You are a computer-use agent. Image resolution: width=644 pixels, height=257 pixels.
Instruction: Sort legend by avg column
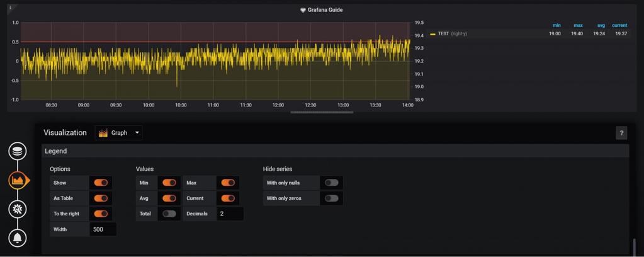click(601, 25)
